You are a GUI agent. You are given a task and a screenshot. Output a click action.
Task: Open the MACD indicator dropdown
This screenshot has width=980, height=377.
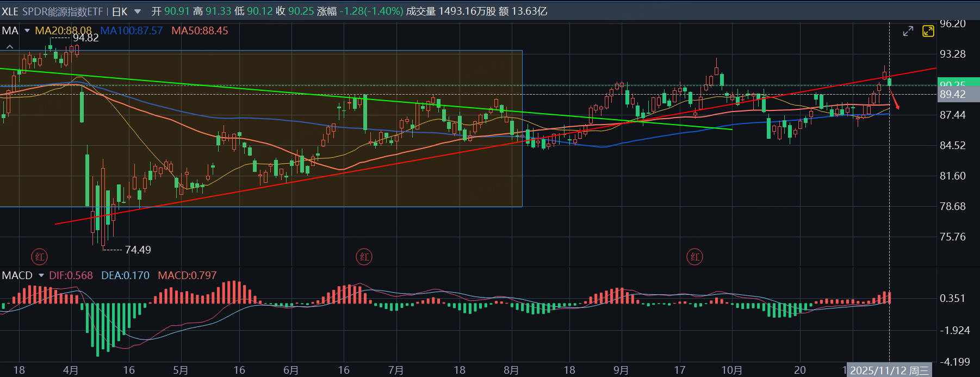(41, 276)
